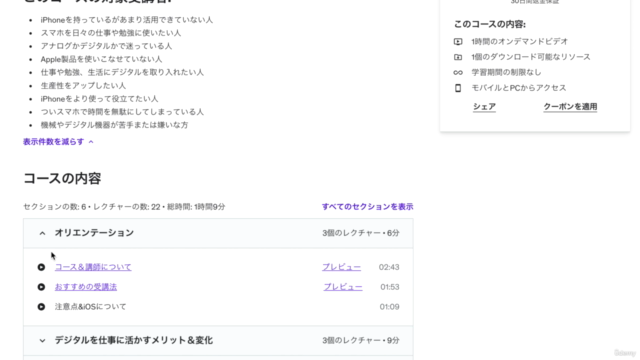This screenshot has height=360, width=640.
Task: Click 3個のレクチャー・6分 summary text
Action: coord(361,233)
